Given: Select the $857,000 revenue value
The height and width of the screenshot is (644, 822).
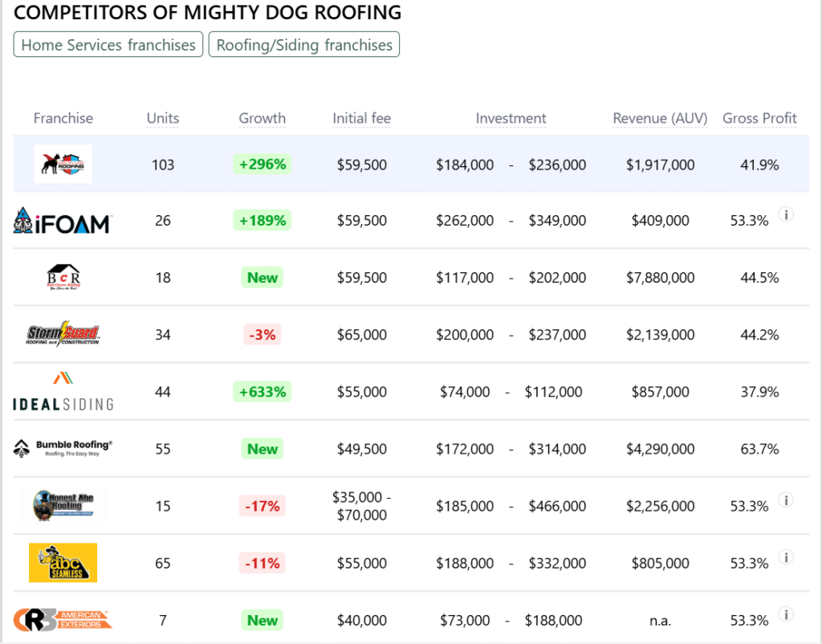Looking at the screenshot, I should coord(660,392).
